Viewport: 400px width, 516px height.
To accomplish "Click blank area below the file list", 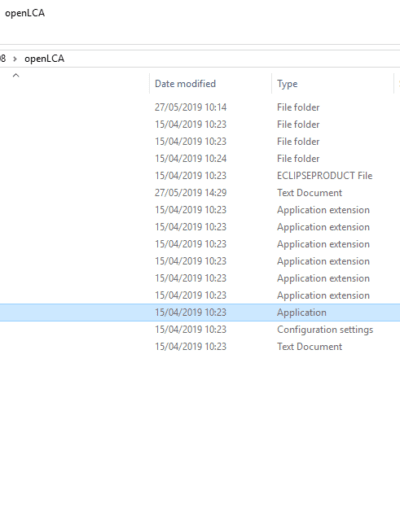I will click(x=200, y=433).
